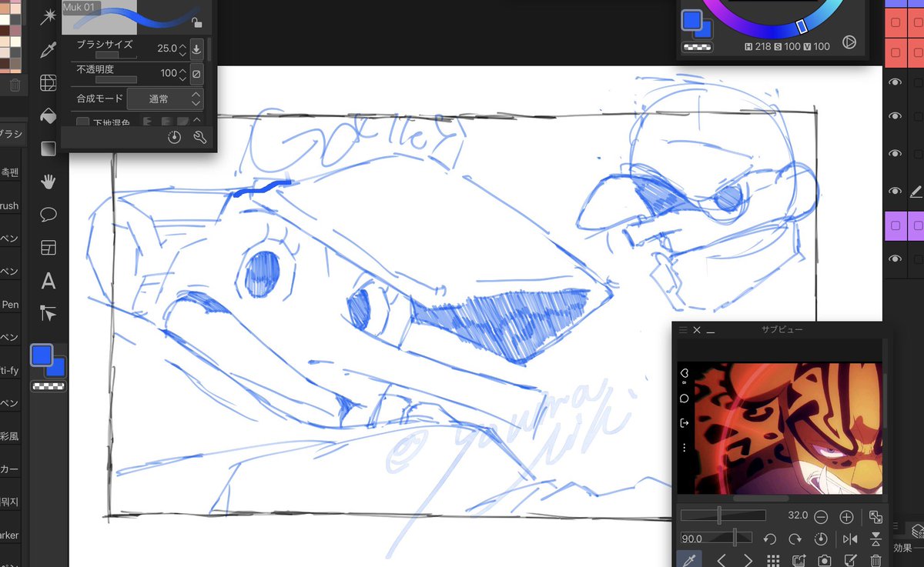924x567 pixels.
Task: Open the wrench sub tool detail settings
Action: 199,138
